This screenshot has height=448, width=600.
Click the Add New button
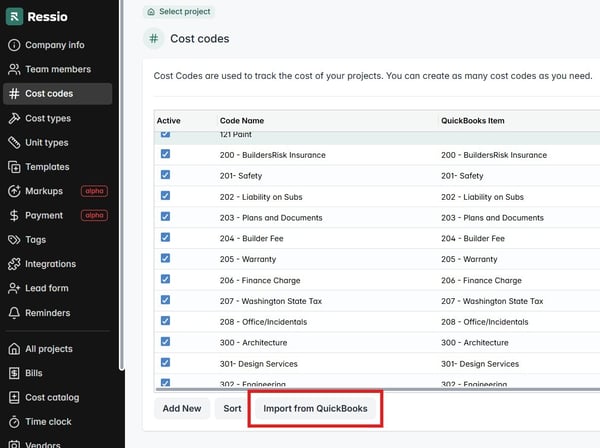click(182, 409)
